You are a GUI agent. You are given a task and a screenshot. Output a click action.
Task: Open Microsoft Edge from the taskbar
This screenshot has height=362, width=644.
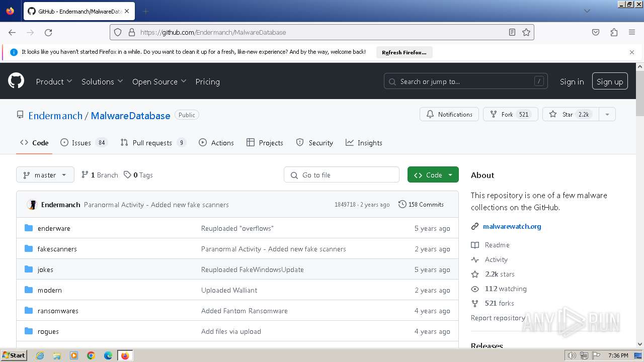click(108, 355)
